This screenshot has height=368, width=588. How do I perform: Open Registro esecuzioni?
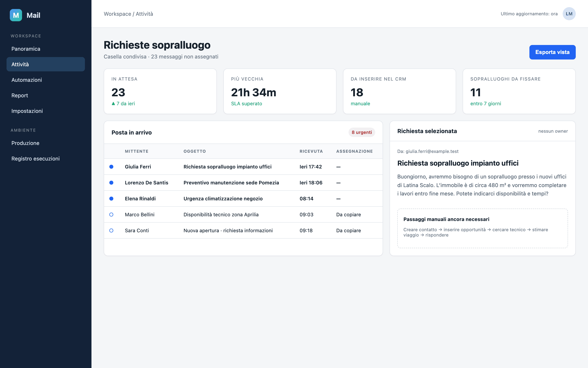tap(46, 159)
